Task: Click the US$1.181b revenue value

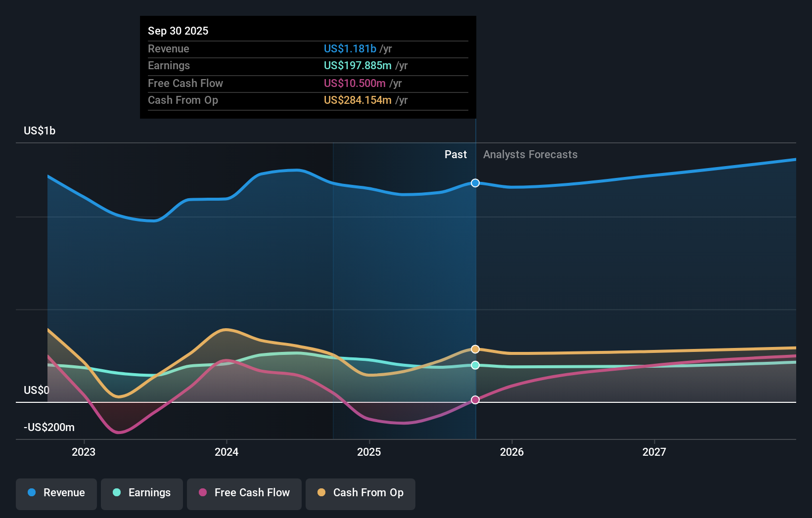Action: (350, 48)
